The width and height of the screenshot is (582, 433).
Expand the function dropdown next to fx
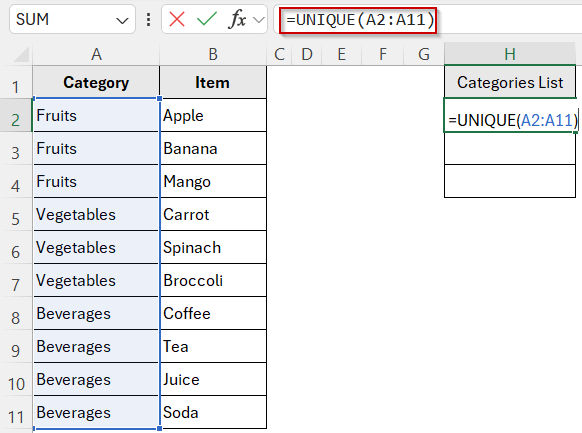[x=259, y=20]
